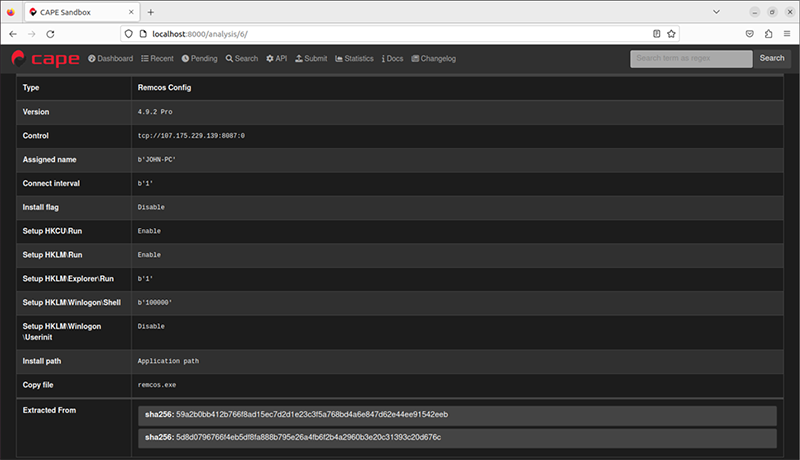Open the Pending tasks page
The height and width of the screenshot is (460, 800).
[x=199, y=59]
